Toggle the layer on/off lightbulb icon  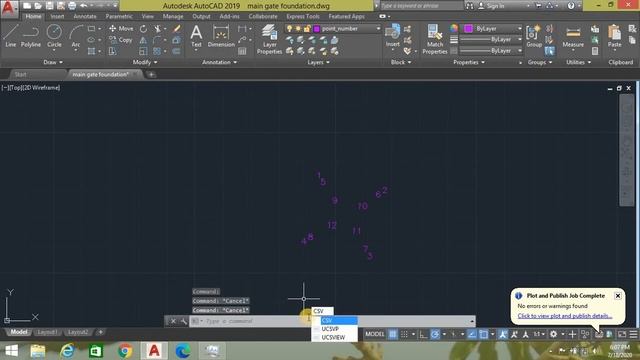(x=289, y=29)
